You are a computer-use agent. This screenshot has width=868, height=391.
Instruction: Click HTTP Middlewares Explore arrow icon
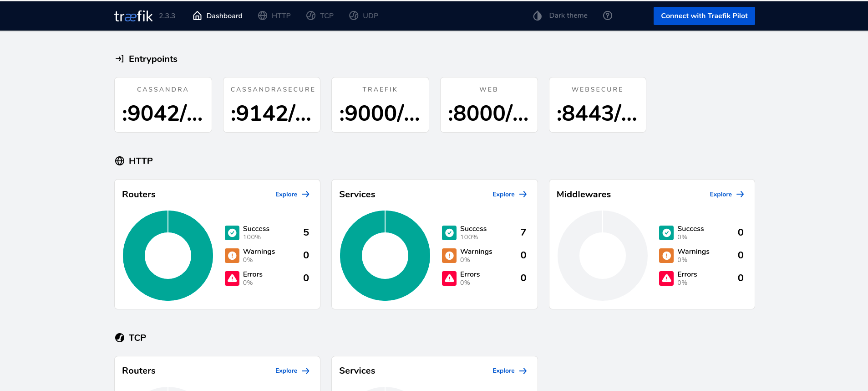(x=741, y=194)
